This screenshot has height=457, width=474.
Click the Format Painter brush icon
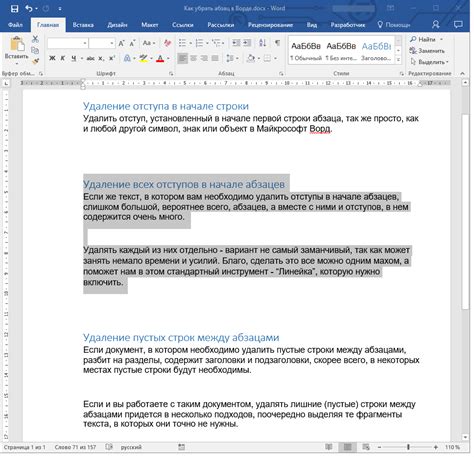click(36, 61)
